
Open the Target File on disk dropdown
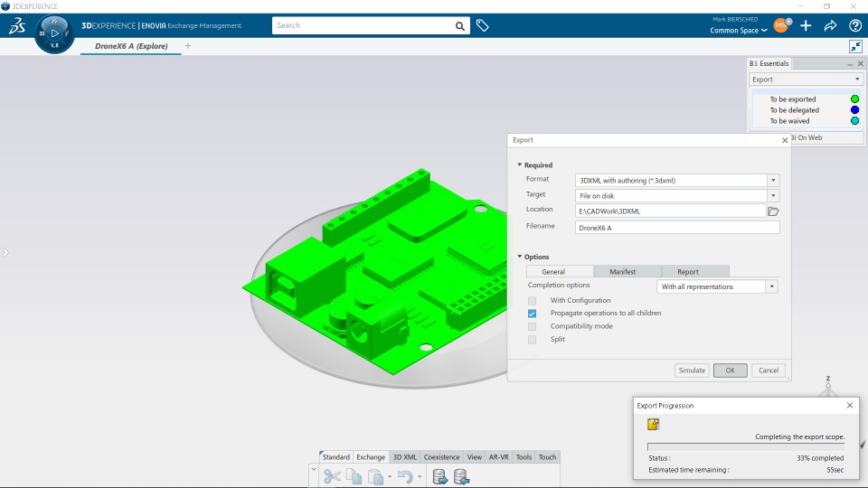677,196
